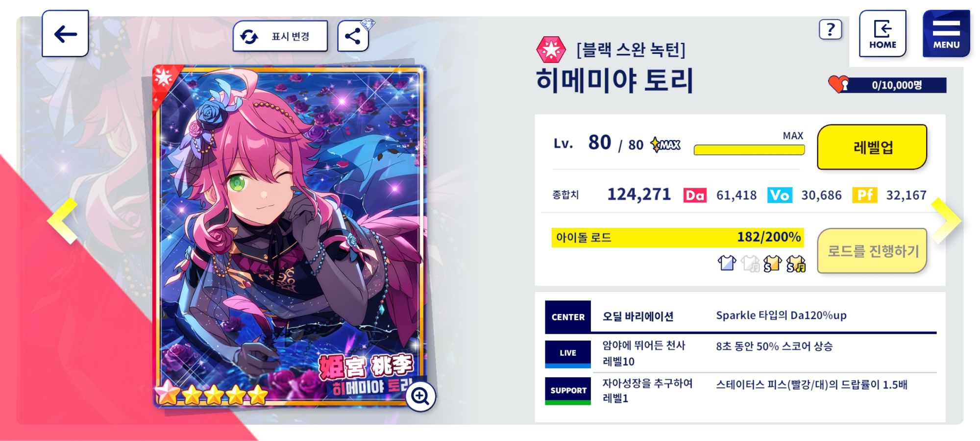Zoom the card with magnifier icon

tap(420, 395)
